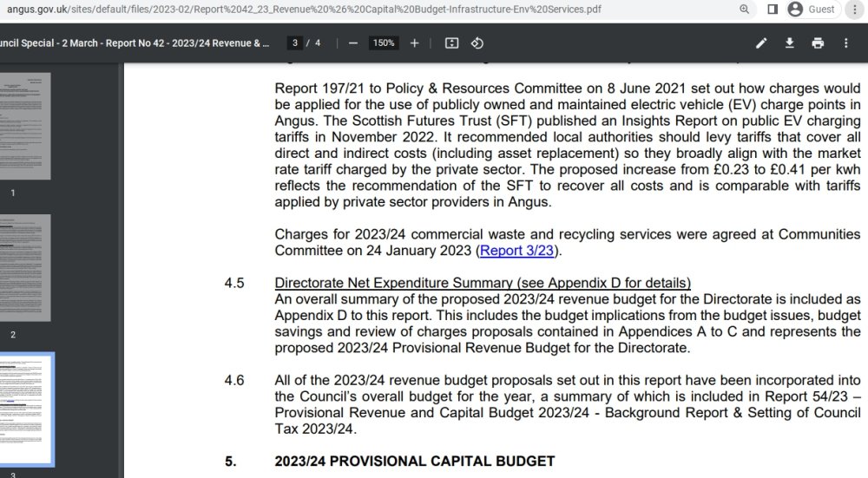Open the Guest profile button

pyautogui.click(x=812, y=10)
